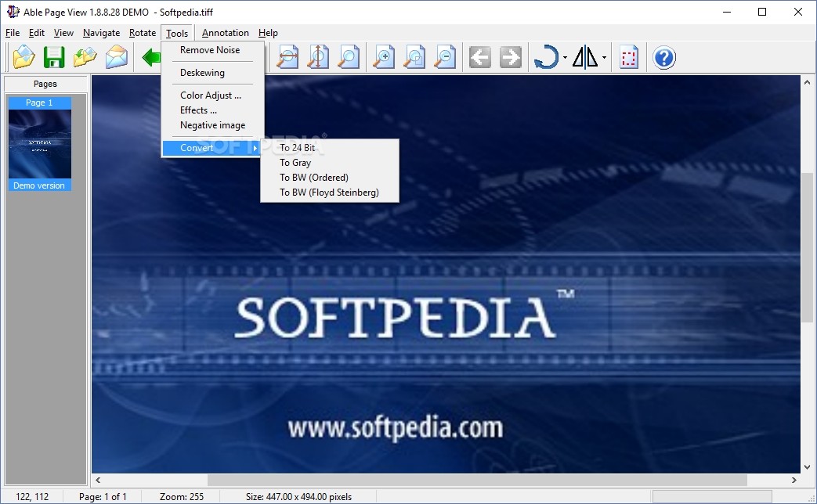The image size is (817, 504).
Task: Click the vertical scrollbar up arrow
Action: (x=807, y=82)
